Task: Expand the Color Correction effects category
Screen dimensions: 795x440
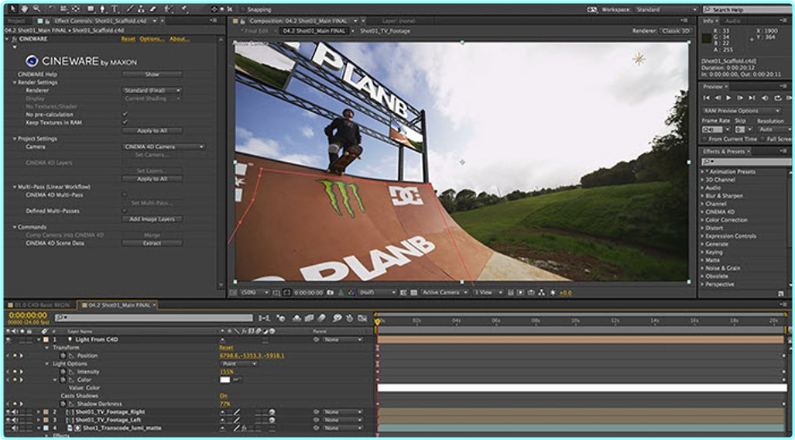Action: click(703, 220)
